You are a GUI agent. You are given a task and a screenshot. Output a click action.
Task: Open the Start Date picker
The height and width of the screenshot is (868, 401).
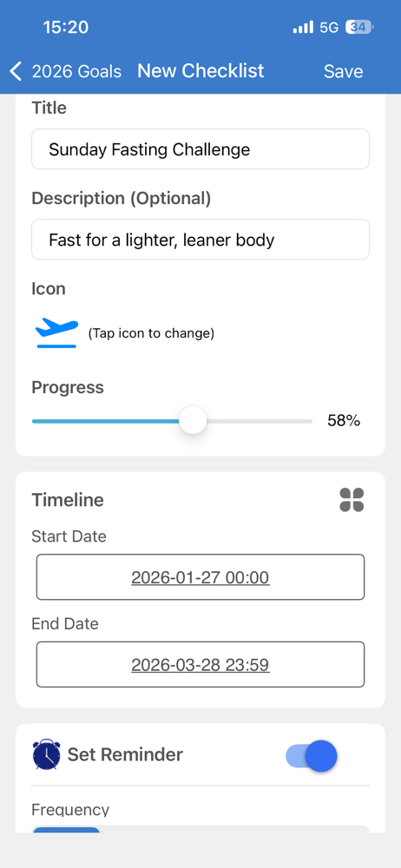pyautogui.click(x=200, y=577)
